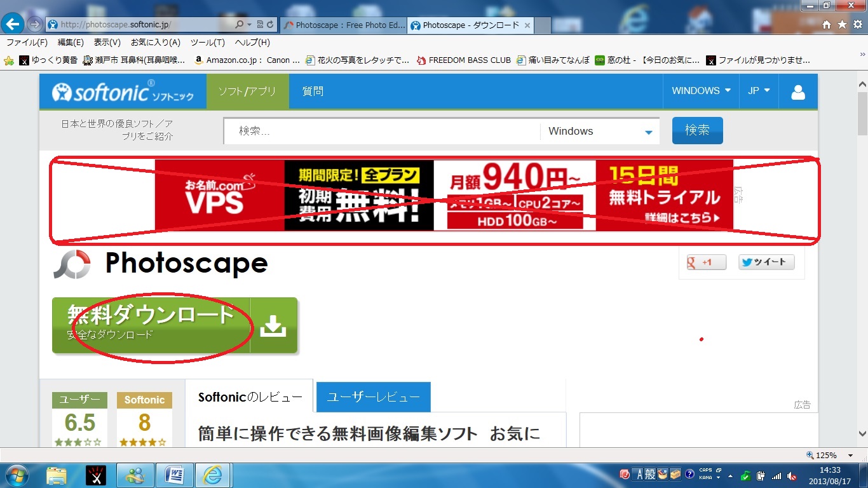This screenshot has height=488, width=868.
Task: Click the network signal icon in tray
Action: tap(776, 475)
